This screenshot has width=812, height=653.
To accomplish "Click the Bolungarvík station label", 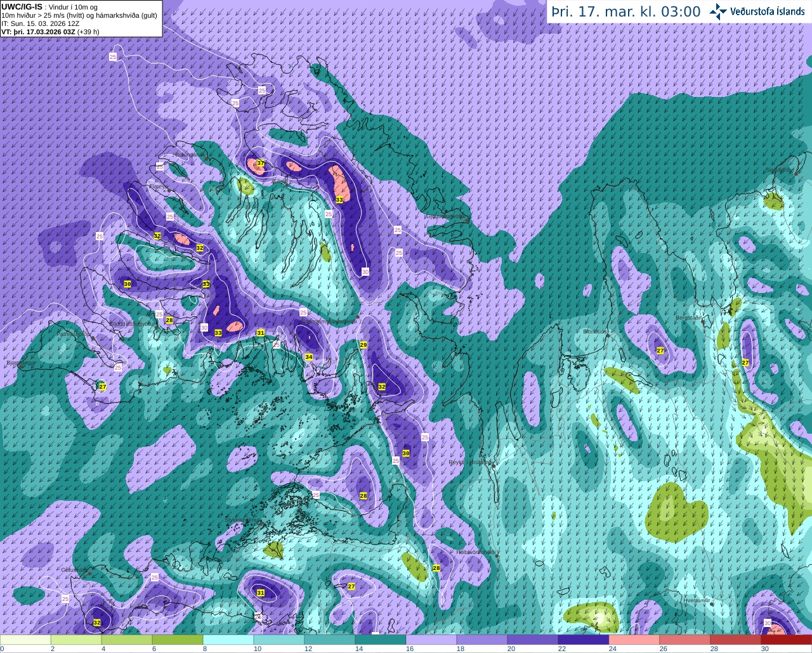I will pyautogui.click(x=189, y=154).
